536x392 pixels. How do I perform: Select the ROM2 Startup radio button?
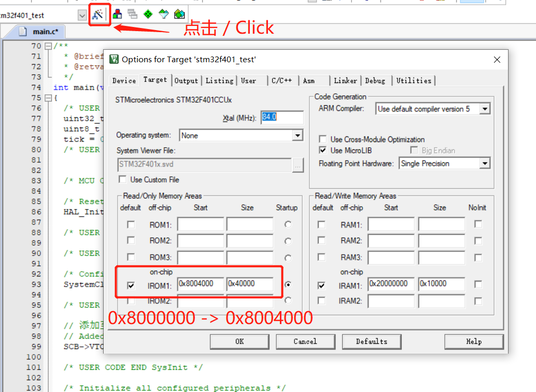tap(288, 241)
